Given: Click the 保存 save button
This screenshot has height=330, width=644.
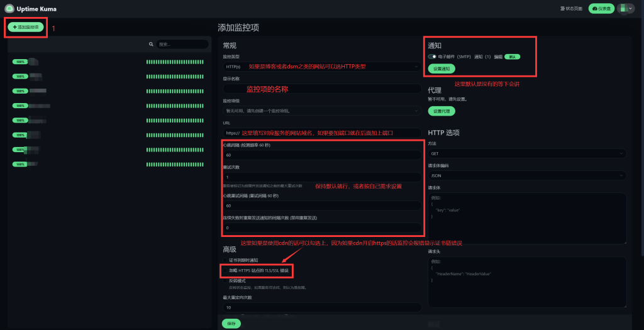Looking at the screenshot, I should pos(231,323).
